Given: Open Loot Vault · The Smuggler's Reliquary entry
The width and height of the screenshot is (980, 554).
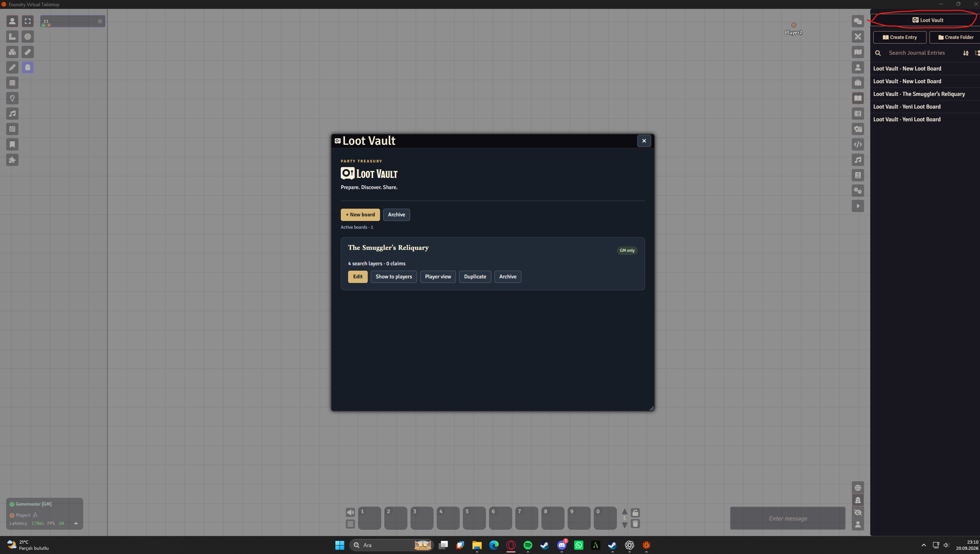Looking at the screenshot, I should click(x=919, y=94).
